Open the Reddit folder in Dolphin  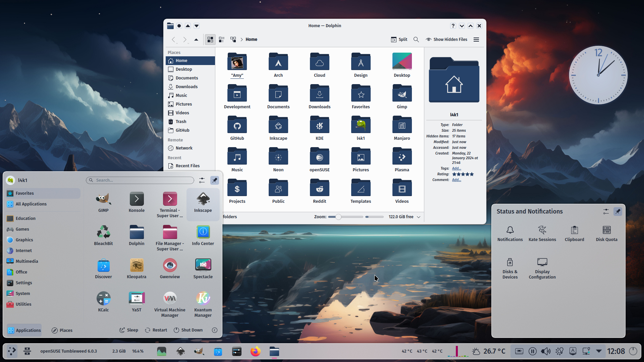tap(320, 191)
